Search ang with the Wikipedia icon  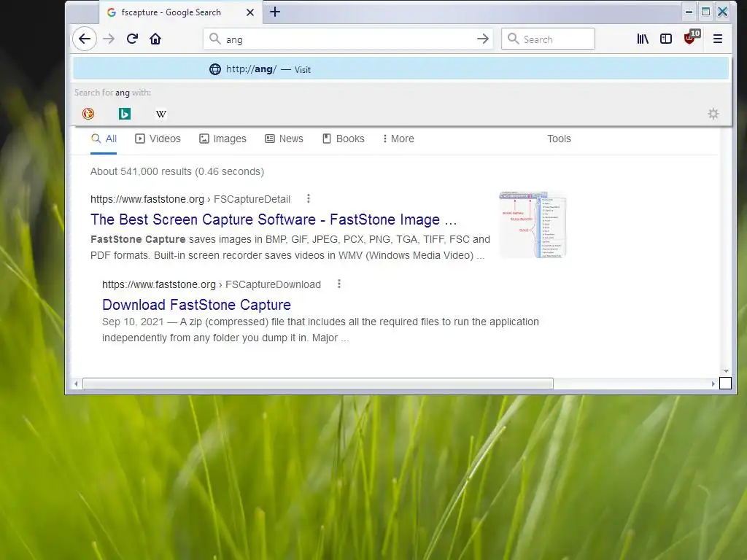pos(161,114)
